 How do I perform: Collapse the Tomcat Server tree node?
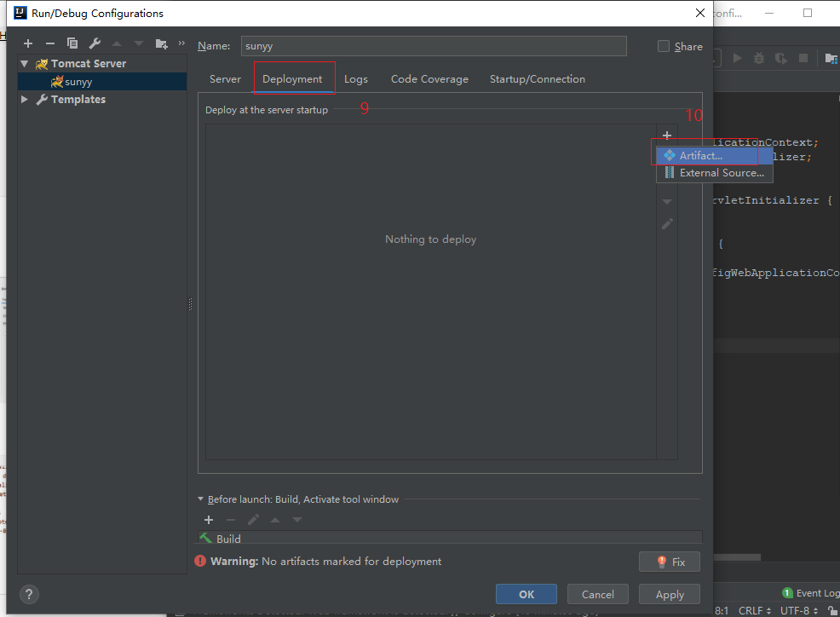pyautogui.click(x=25, y=64)
